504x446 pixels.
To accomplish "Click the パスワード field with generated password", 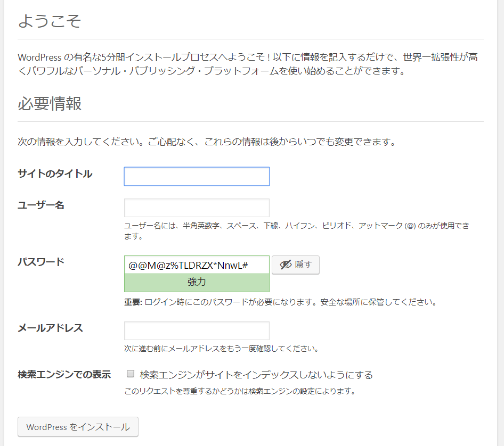I will tap(197, 265).
